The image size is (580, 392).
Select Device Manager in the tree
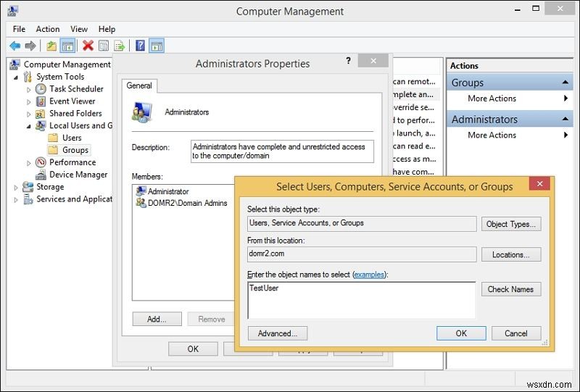click(78, 175)
